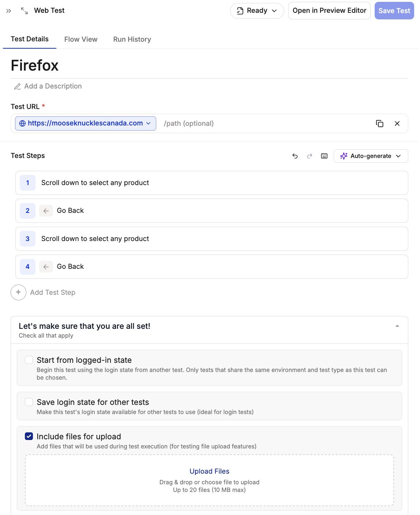Click the plus icon to add a test step
Image resolution: width=420 pixels, height=515 pixels.
(18, 292)
